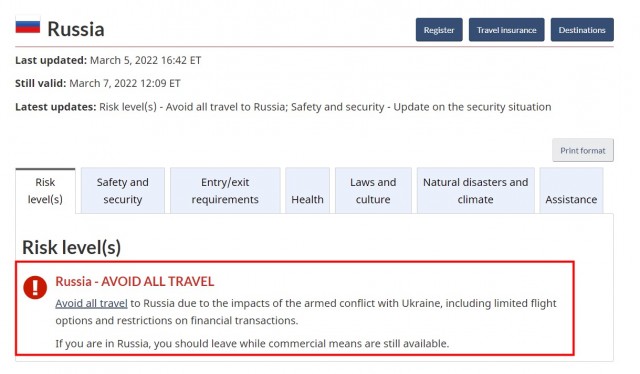
Task: Switch to Entry/exit requirements tab
Action: pyautogui.click(x=225, y=191)
